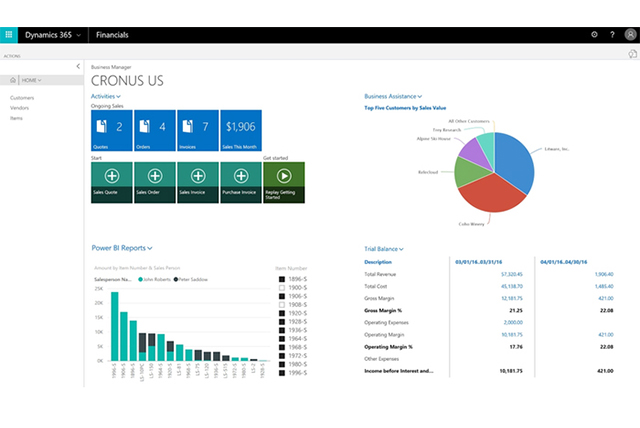Open the Quotes tile showing 2
Viewport: 640px width, 428px height.
pyautogui.click(x=111, y=130)
